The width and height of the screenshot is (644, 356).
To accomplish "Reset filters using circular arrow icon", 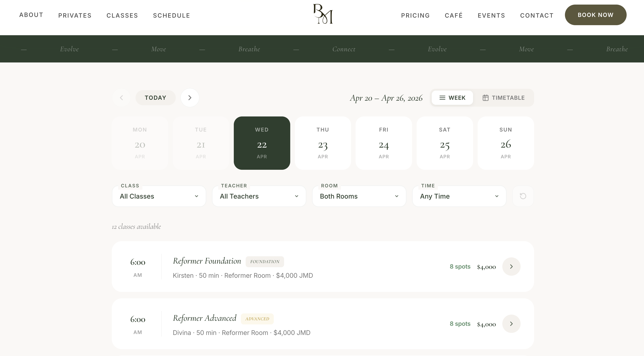I will 523,196.
